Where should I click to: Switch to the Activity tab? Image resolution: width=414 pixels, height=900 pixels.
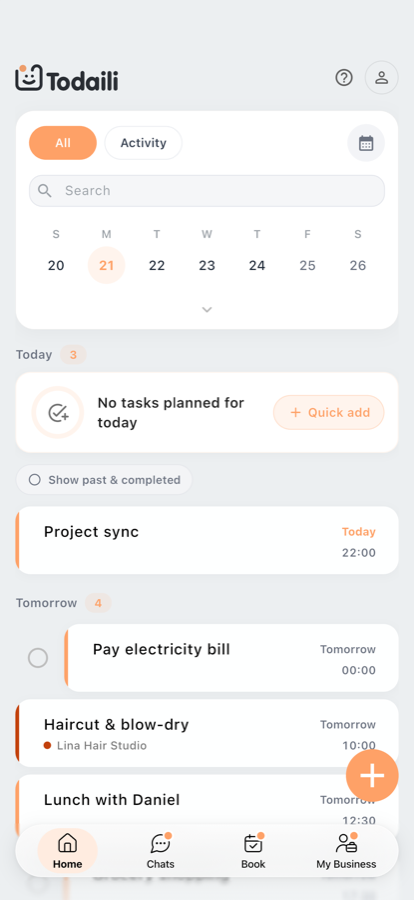(144, 143)
